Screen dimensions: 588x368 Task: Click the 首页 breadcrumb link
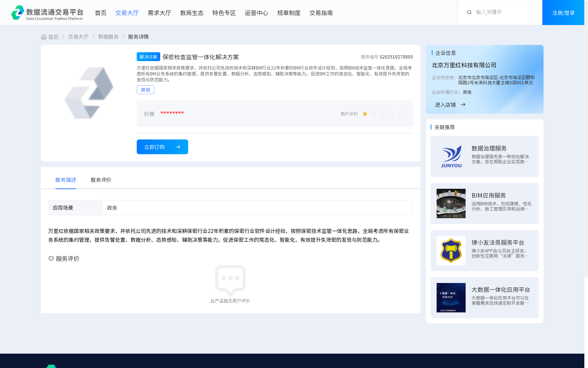coord(53,37)
